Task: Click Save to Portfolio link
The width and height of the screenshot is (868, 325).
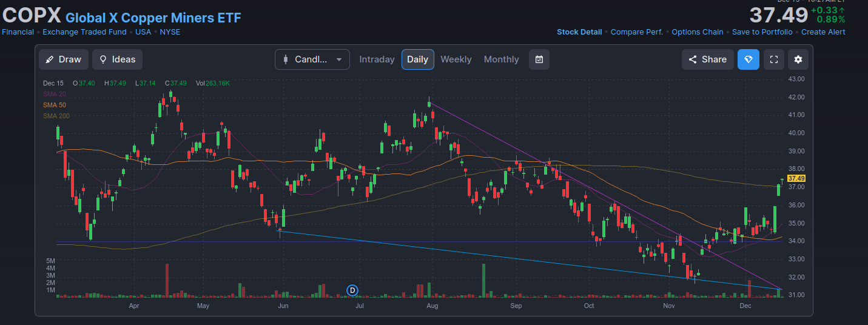Action: (762, 32)
